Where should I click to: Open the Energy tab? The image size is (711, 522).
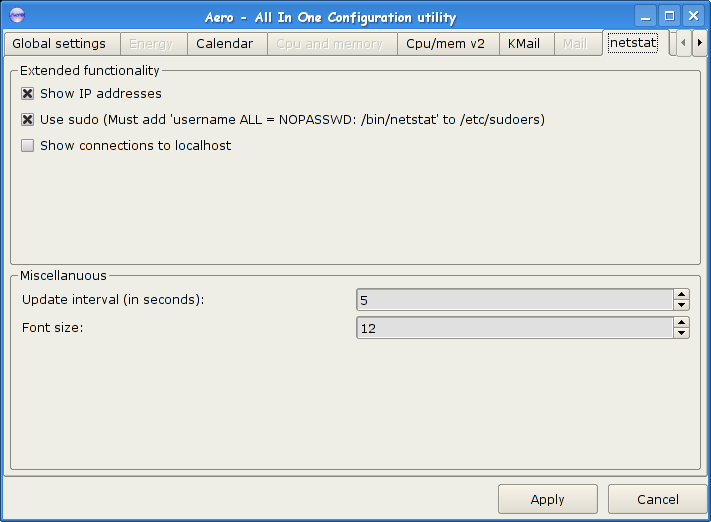click(x=154, y=44)
